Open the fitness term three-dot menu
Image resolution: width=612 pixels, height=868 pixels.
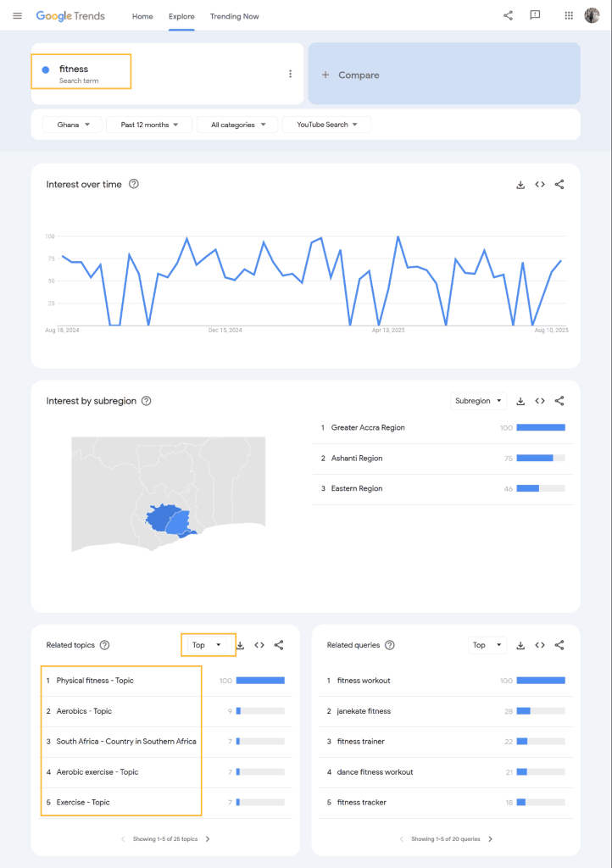tap(290, 74)
